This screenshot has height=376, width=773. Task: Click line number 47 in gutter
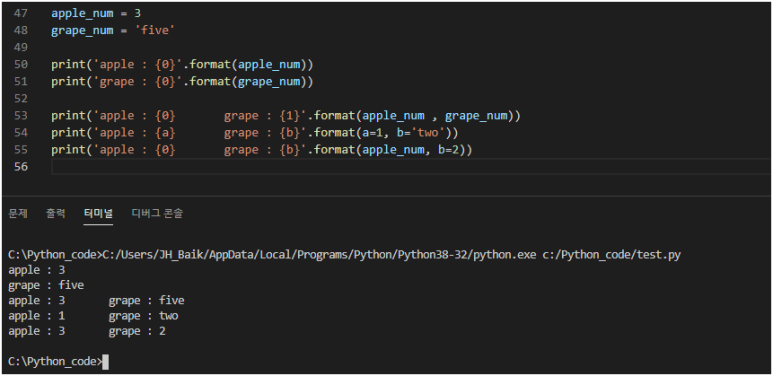[x=21, y=13]
